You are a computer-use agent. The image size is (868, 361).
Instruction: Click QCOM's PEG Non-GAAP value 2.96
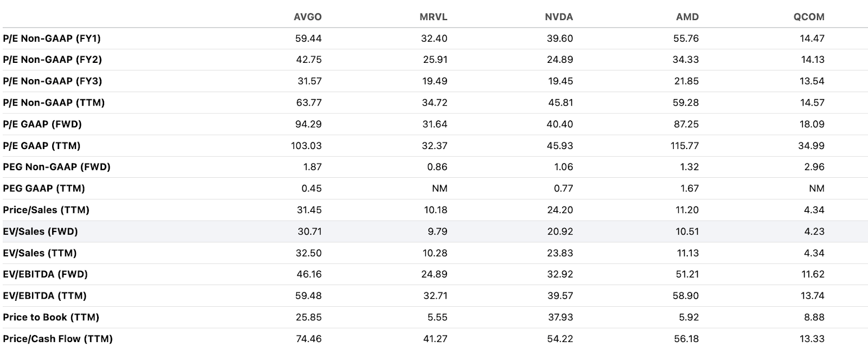[x=814, y=167]
